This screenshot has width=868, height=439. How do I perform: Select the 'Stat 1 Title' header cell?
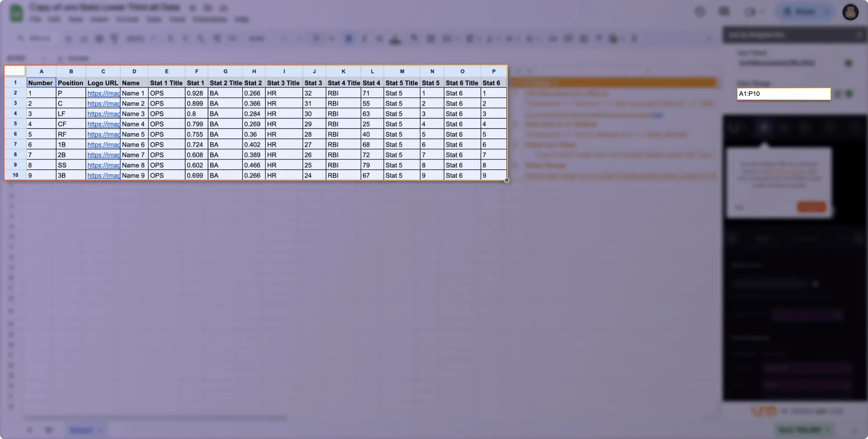coord(167,83)
